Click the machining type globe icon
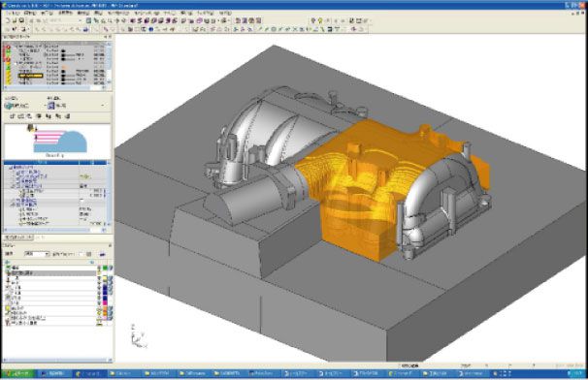The image size is (588, 380). (x=9, y=106)
